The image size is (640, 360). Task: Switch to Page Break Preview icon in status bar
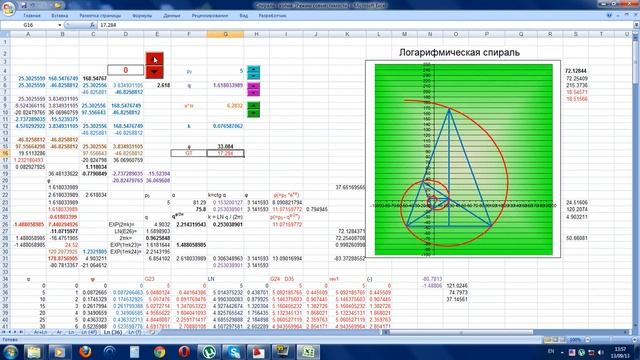563,340
